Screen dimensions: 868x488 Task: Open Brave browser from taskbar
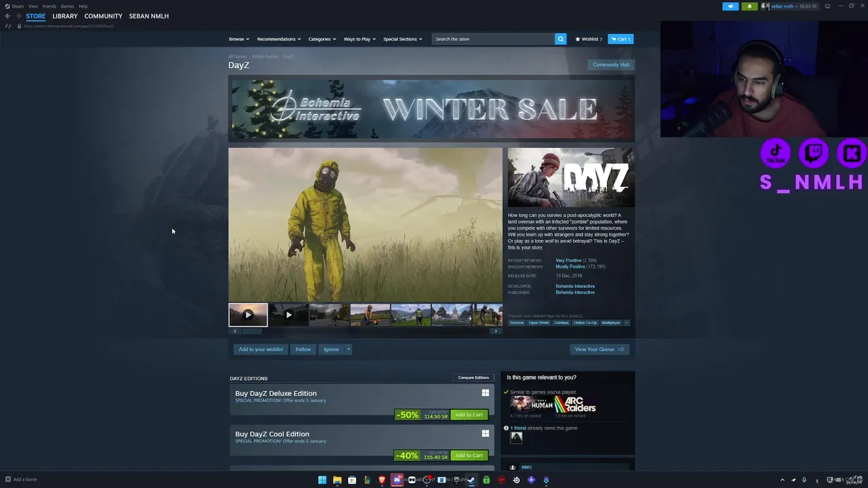(x=382, y=480)
